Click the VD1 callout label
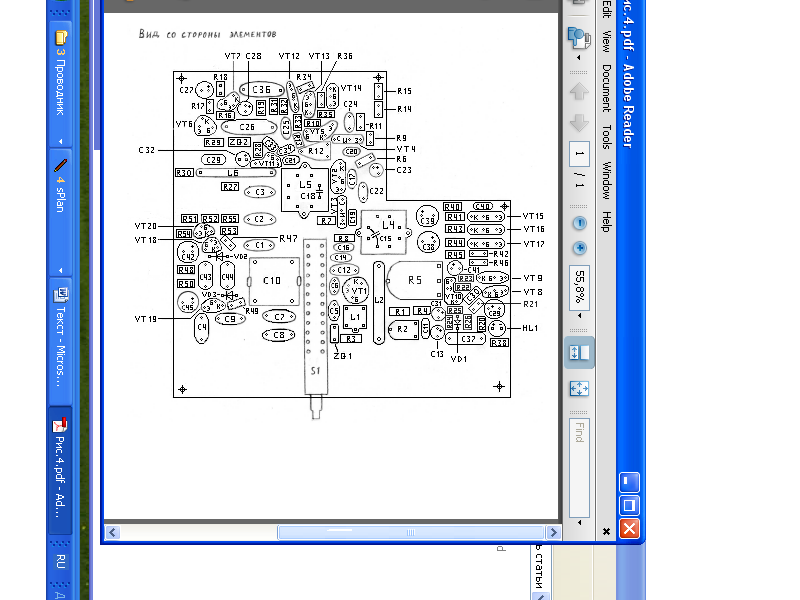Image resolution: width=800 pixels, height=600 pixels. point(459,359)
